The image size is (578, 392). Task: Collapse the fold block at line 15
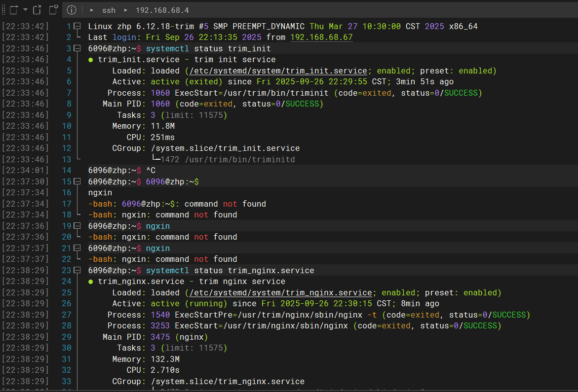[77, 181]
